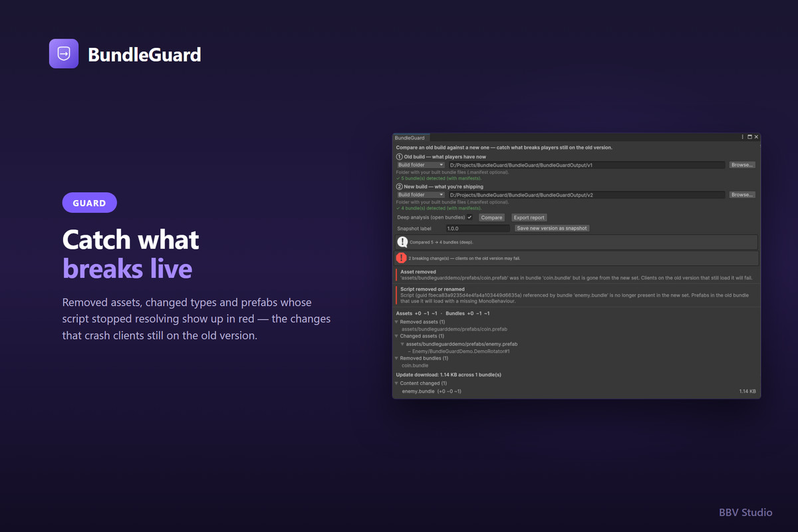This screenshot has height=532, width=798.
Task: Open New build source type dropdown
Action: coord(420,195)
